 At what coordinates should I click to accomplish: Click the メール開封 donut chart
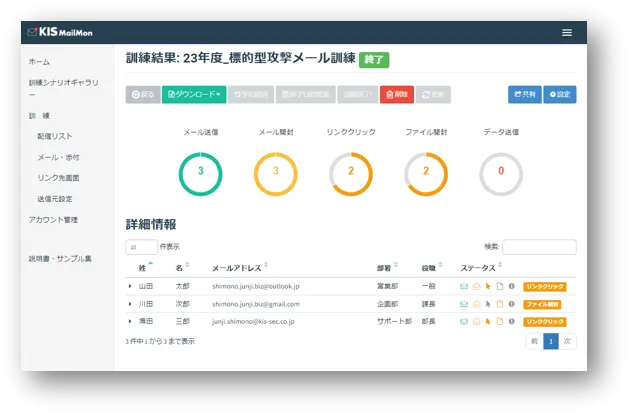[x=276, y=174]
